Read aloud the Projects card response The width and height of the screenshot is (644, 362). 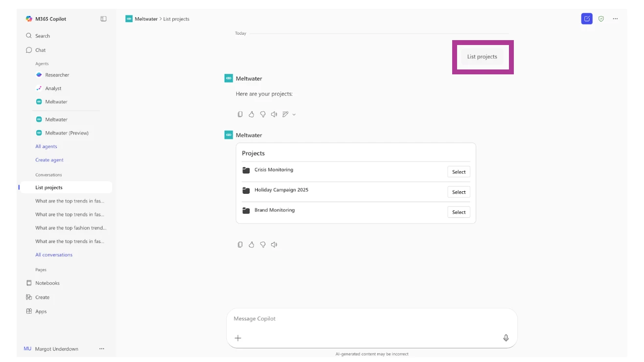(274, 245)
